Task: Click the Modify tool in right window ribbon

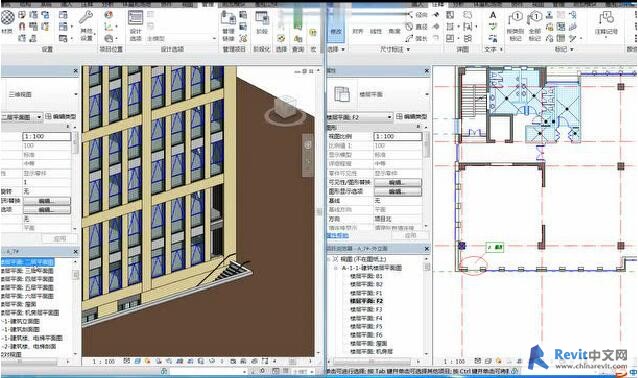Action: coord(336,26)
